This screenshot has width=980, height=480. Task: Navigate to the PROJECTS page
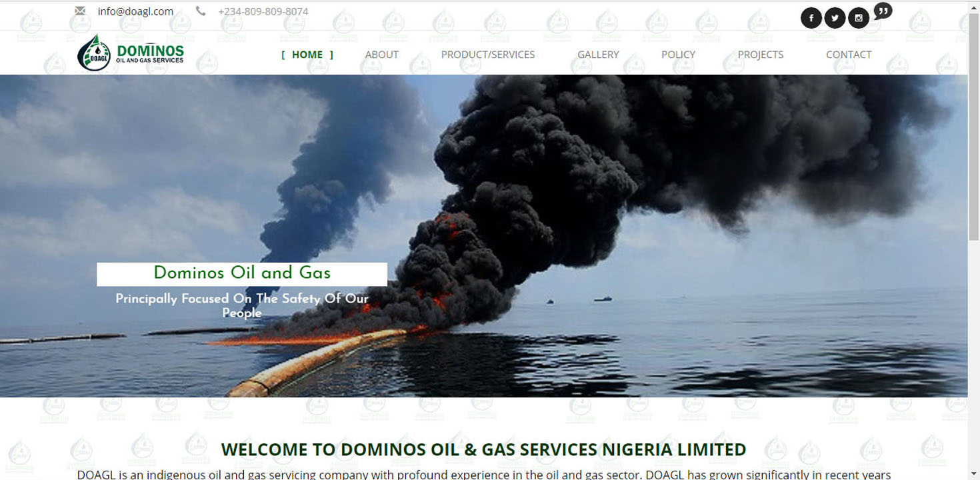coord(761,55)
